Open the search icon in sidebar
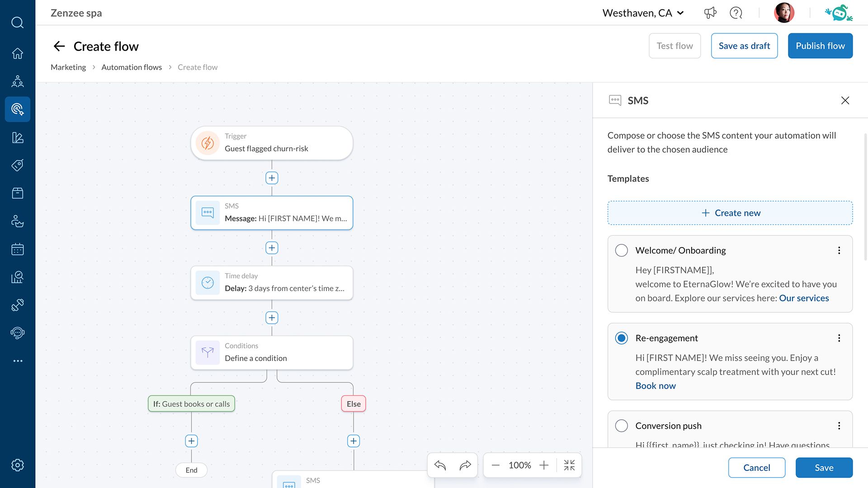This screenshot has width=868, height=488. point(18,23)
